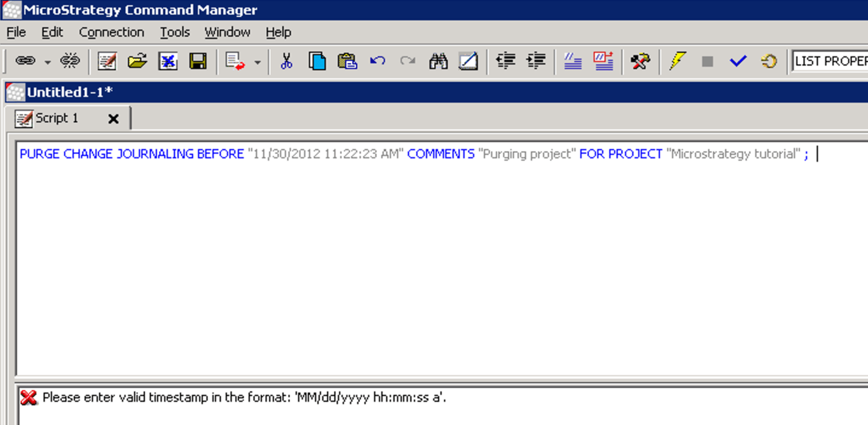The image size is (868, 425).
Task: Click the Untitled1-1* document title bar
Action: 436,93
